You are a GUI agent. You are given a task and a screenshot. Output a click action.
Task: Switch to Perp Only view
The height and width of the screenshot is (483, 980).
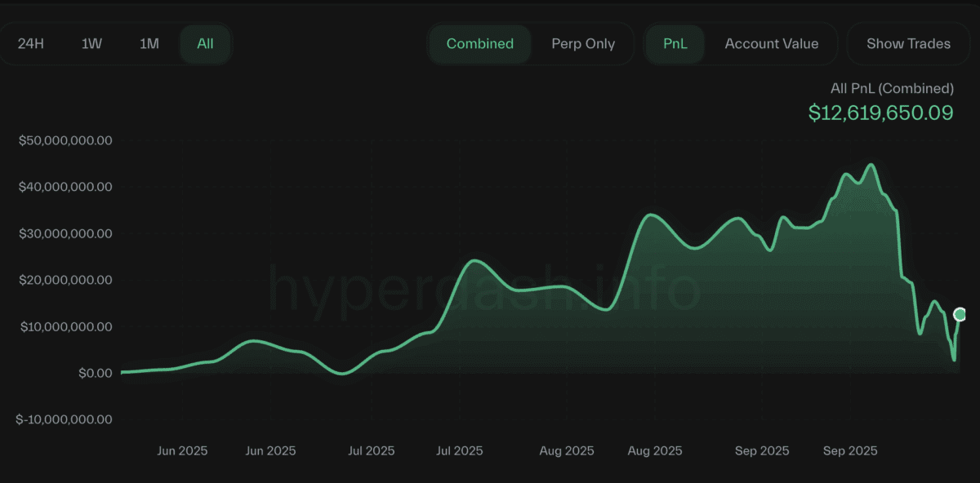coord(583,43)
